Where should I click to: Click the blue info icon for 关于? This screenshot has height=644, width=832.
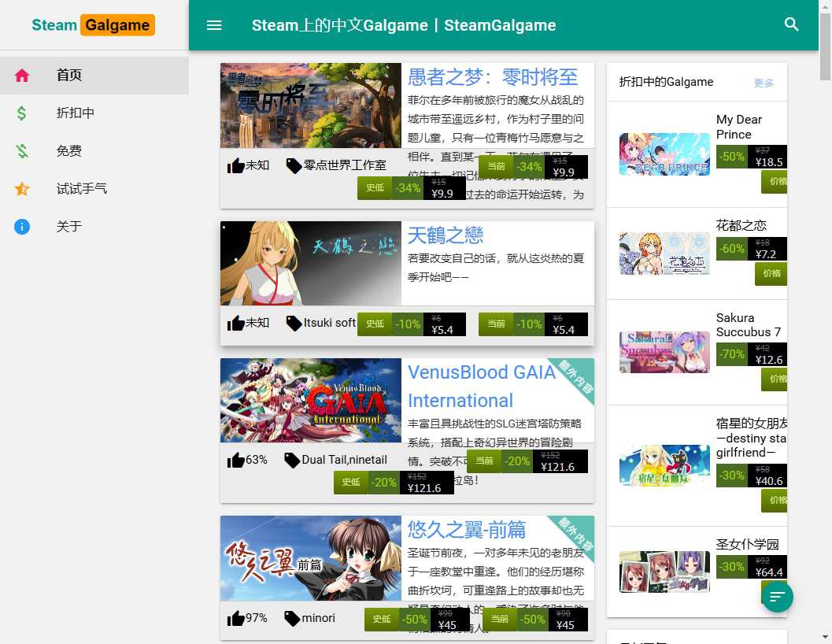pos(22,227)
